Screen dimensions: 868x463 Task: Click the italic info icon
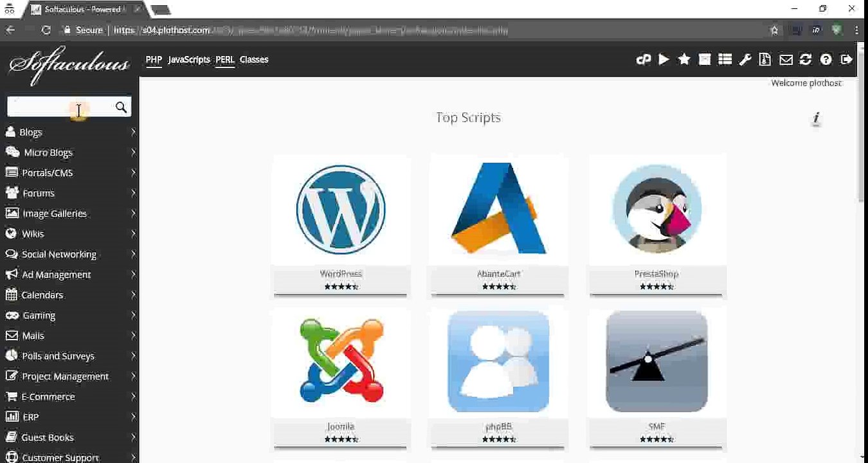(x=817, y=118)
